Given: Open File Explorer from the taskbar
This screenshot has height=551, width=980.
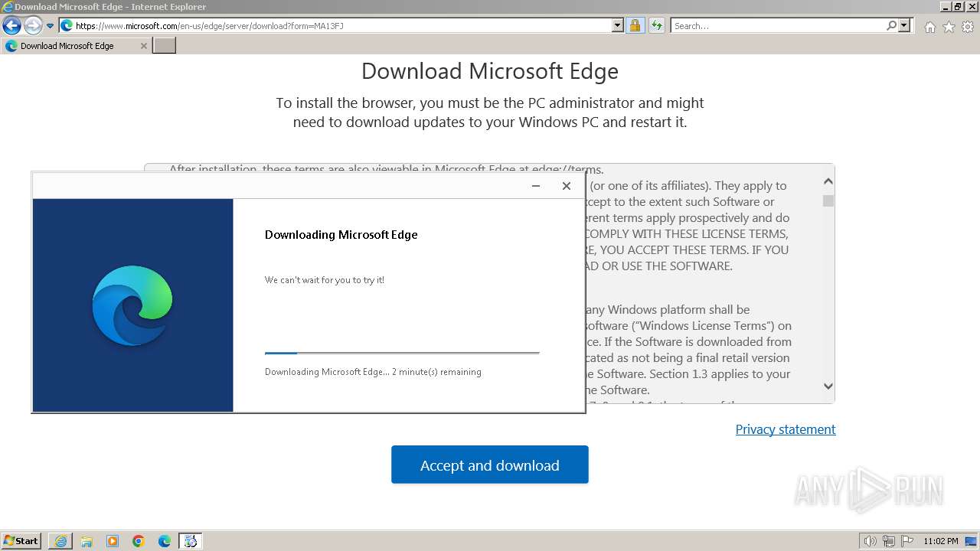Looking at the screenshot, I should tap(87, 541).
